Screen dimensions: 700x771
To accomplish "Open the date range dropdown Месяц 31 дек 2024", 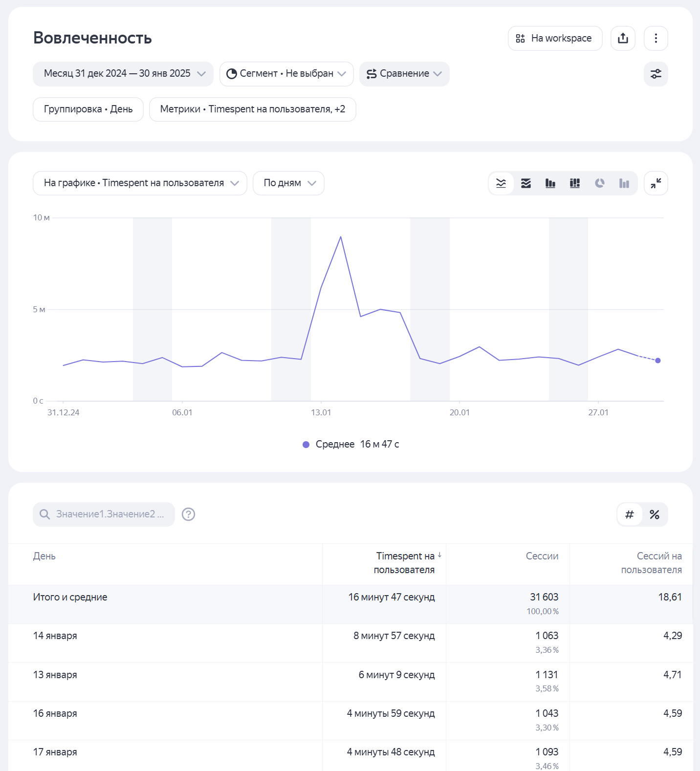I will click(123, 74).
